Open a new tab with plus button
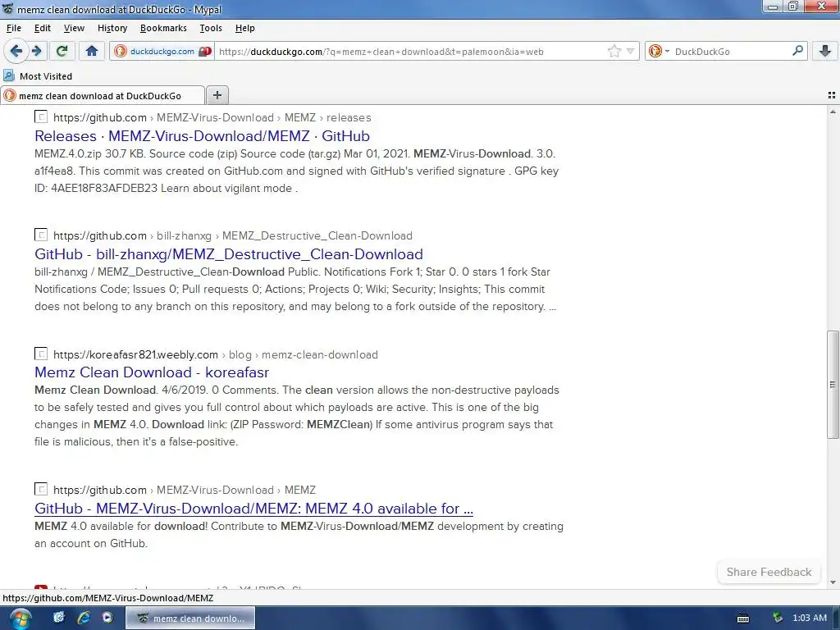The image size is (840, 630). (x=217, y=95)
